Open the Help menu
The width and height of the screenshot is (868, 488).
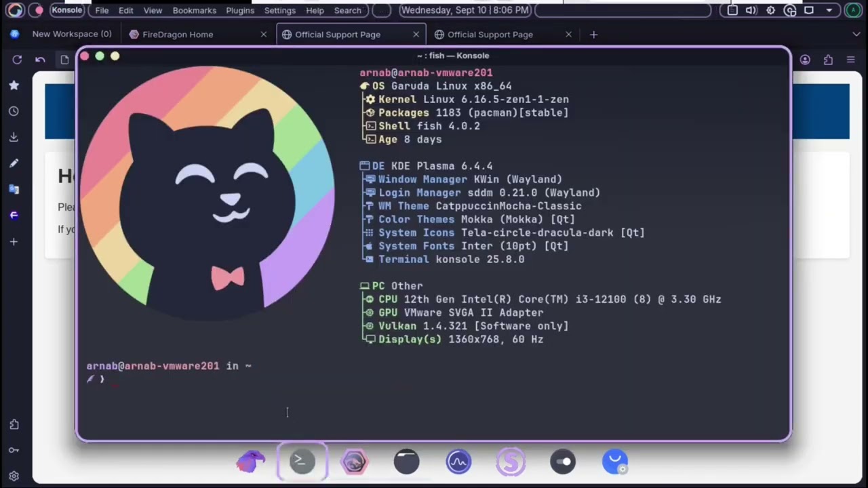click(x=315, y=10)
